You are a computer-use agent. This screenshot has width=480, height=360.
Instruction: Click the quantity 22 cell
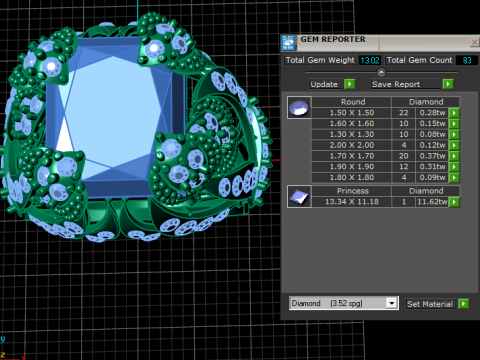point(403,113)
